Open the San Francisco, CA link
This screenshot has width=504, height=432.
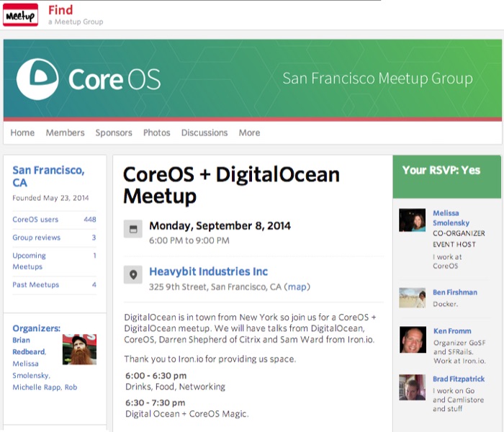coord(48,176)
